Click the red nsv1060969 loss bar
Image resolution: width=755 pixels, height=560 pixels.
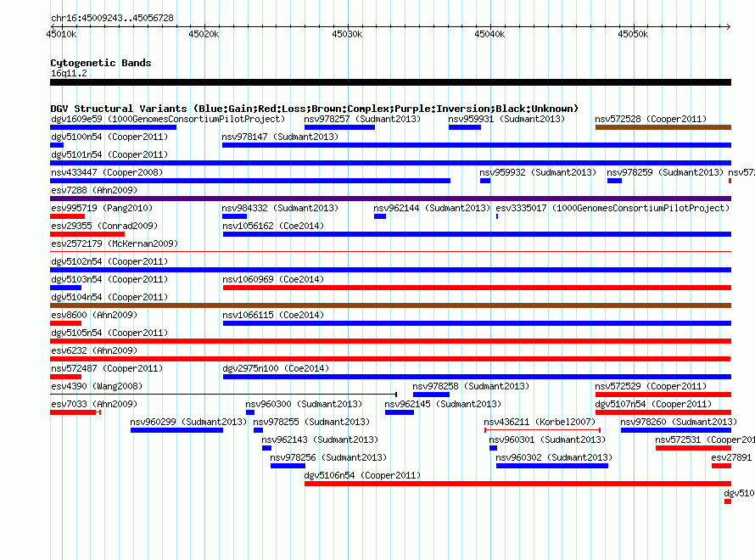tap(477, 288)
